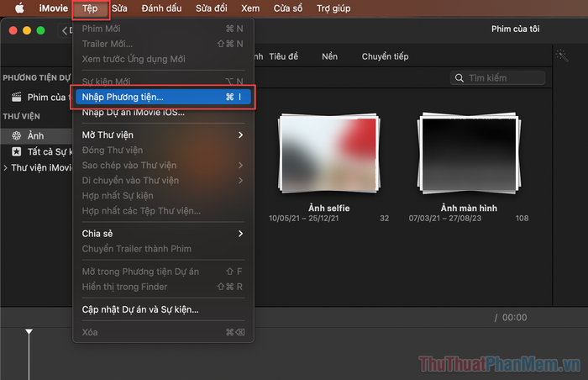The width and height of the screenshot is (588, 380).
Task: Click the date range 10/05/21 – 25/12/21
Action: (304, 218)
